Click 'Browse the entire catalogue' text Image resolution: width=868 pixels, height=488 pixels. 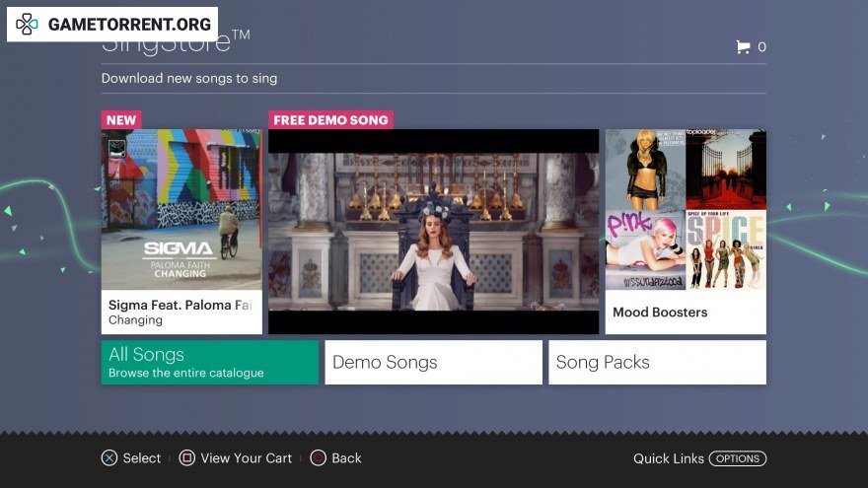(186, 373)
